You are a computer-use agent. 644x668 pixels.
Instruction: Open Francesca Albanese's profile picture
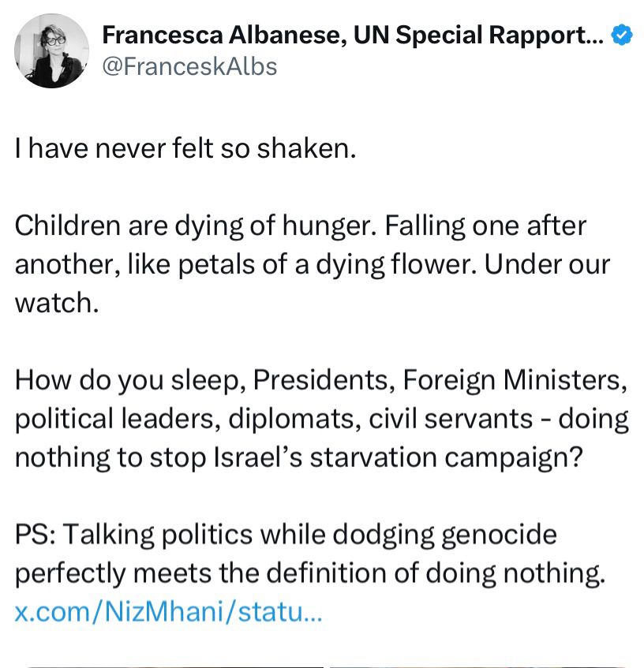(x=51, y=50)
